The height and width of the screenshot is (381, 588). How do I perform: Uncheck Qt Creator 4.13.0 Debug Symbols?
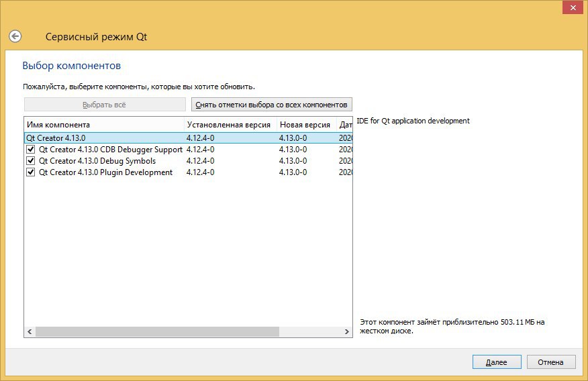[31, 161]
